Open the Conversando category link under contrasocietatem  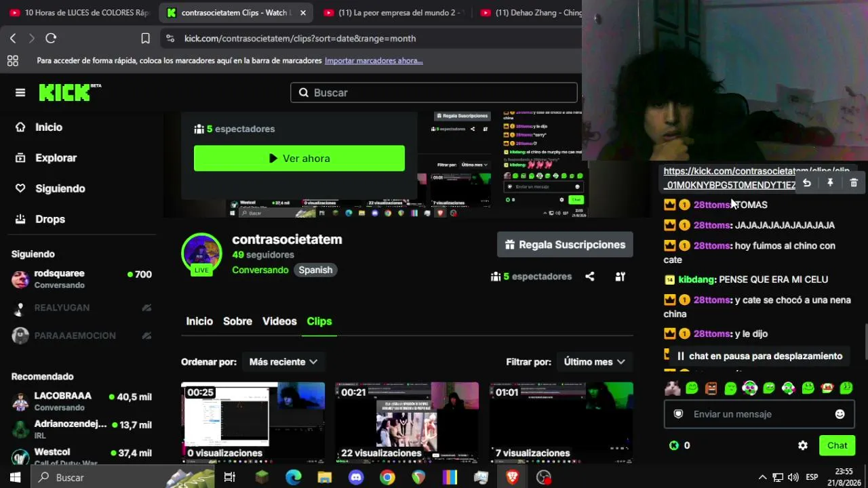click(x=260, y=270)
